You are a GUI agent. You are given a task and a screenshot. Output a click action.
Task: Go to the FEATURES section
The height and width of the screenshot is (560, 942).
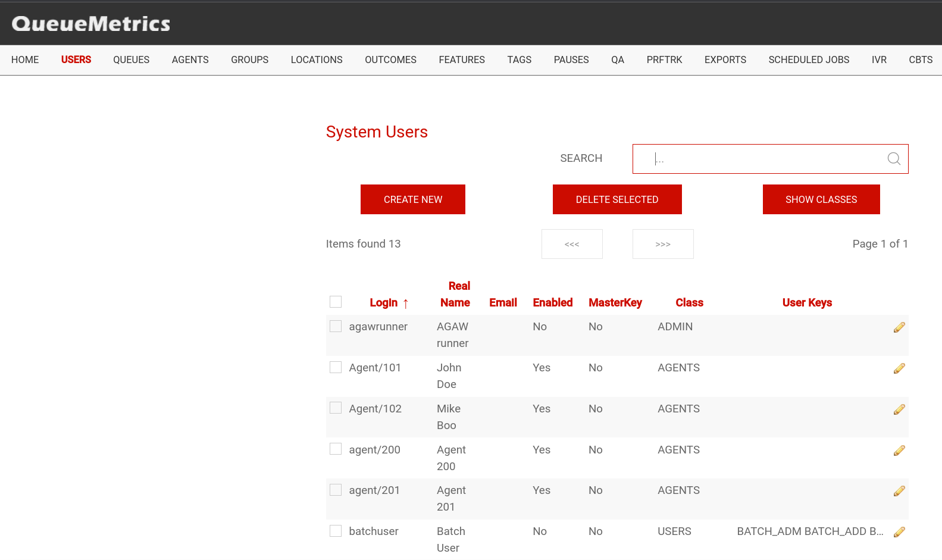(x=462, y=60)
